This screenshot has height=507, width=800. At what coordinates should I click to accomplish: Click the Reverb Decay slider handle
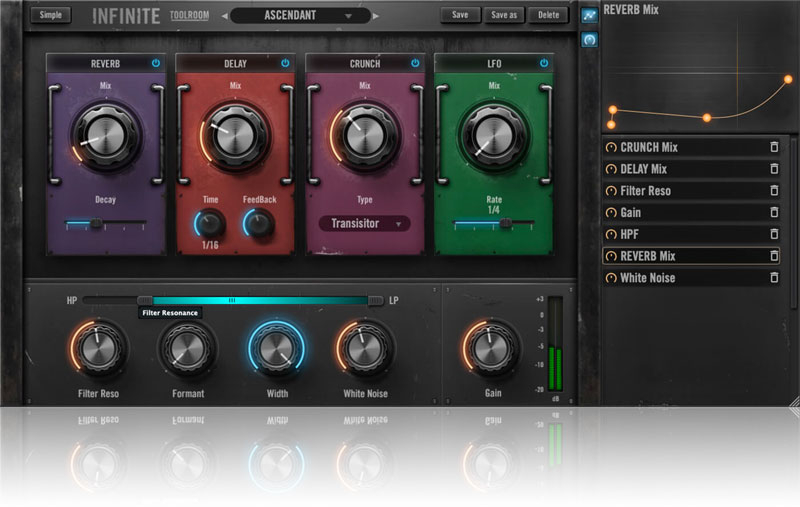[95, 223]
